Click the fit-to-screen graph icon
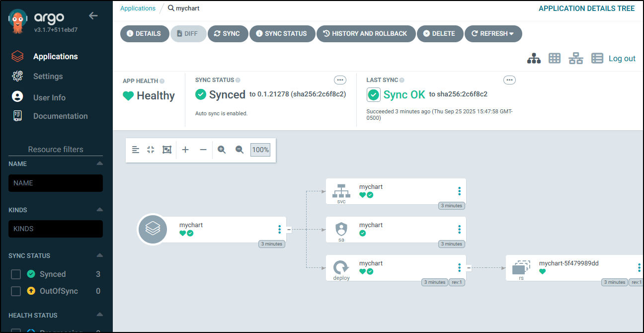Image resolution: width=644 pixels, height=333 pixels. [x=167, y=150]
